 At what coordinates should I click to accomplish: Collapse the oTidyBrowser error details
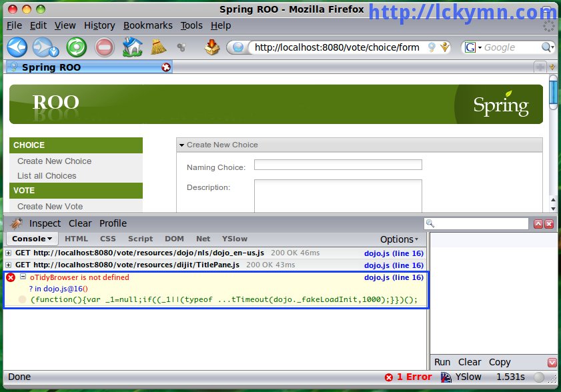point(23,277)
